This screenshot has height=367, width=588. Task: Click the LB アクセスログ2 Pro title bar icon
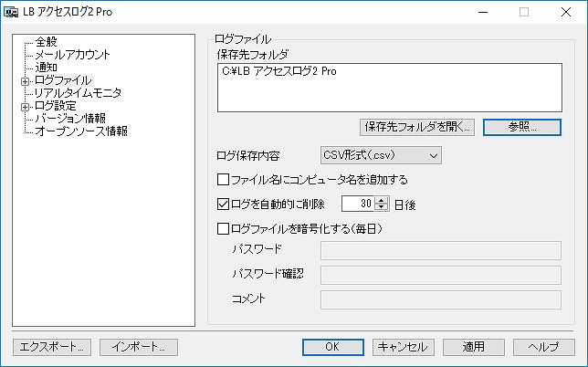(x=11, y=12)
